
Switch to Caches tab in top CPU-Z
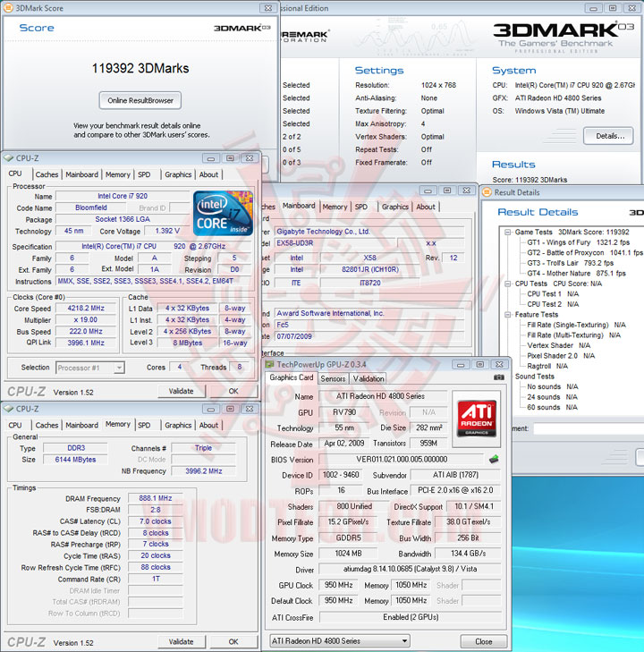click(x=47, y=174)
